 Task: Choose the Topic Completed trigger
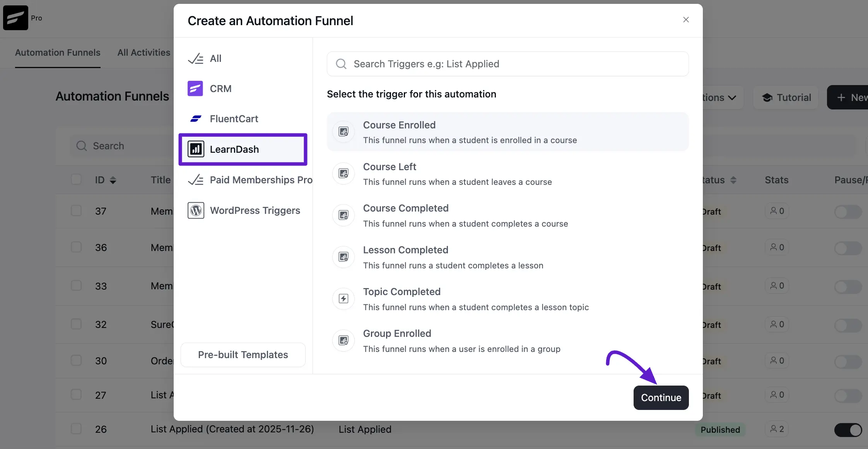[x=507, y=299]
